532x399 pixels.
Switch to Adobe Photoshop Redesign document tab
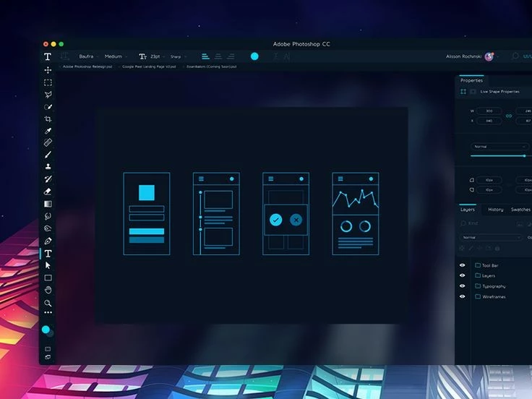click(x=87, y=66)
